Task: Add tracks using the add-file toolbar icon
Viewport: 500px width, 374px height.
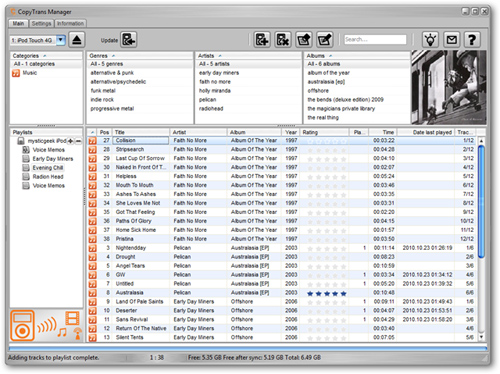Action: click(x=262, y=40)
